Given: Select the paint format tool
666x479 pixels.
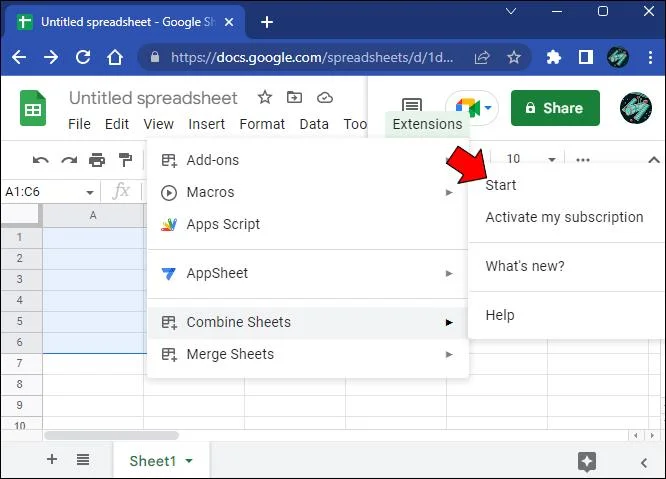Looking at the screenshot, I should click(125, 160).
